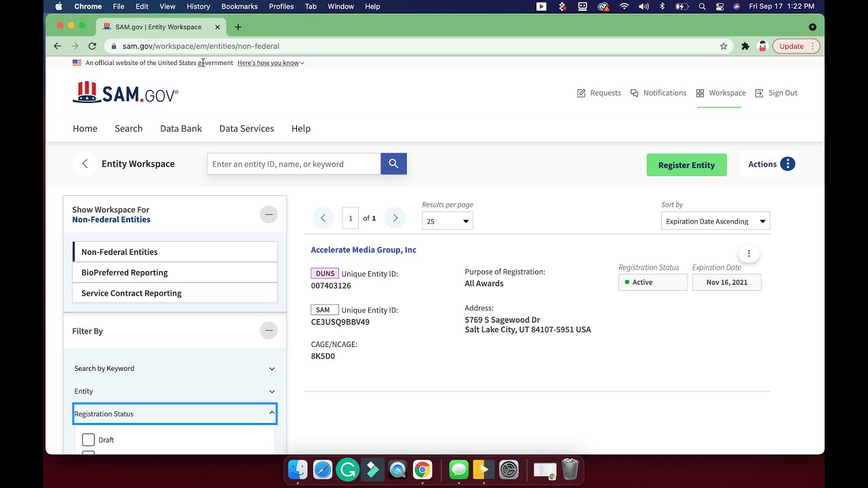The height and width of the screenshot is (488, 868).
Task: Click DUNS ID 007403126 text
Action: click(331, 286)
